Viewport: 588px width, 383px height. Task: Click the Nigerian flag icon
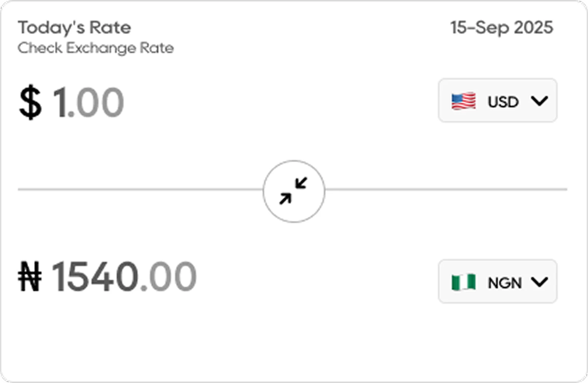click(464, 282)
